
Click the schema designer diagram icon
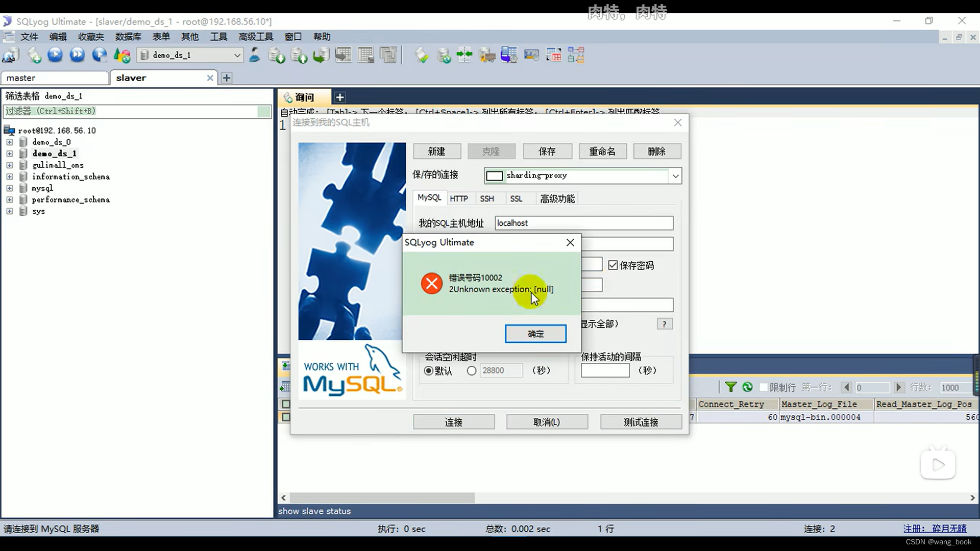click(576, 55)
